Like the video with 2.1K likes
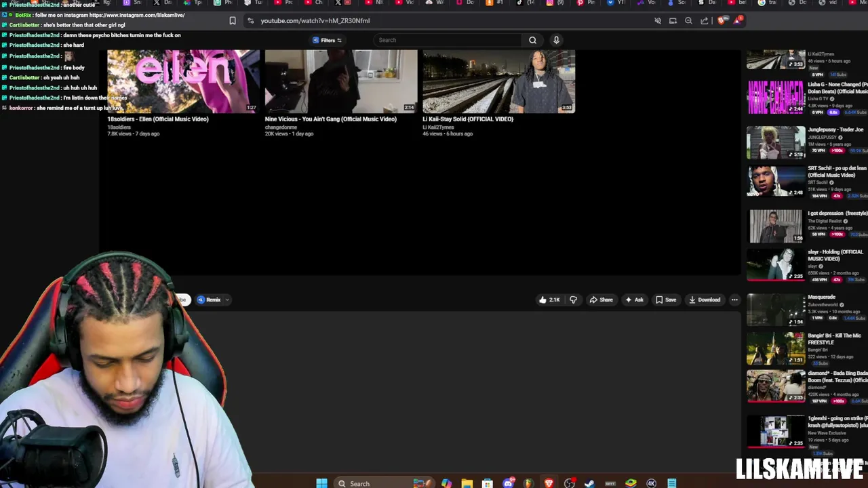The height and width of the screenshot is (488, 868). click(549, 300)
